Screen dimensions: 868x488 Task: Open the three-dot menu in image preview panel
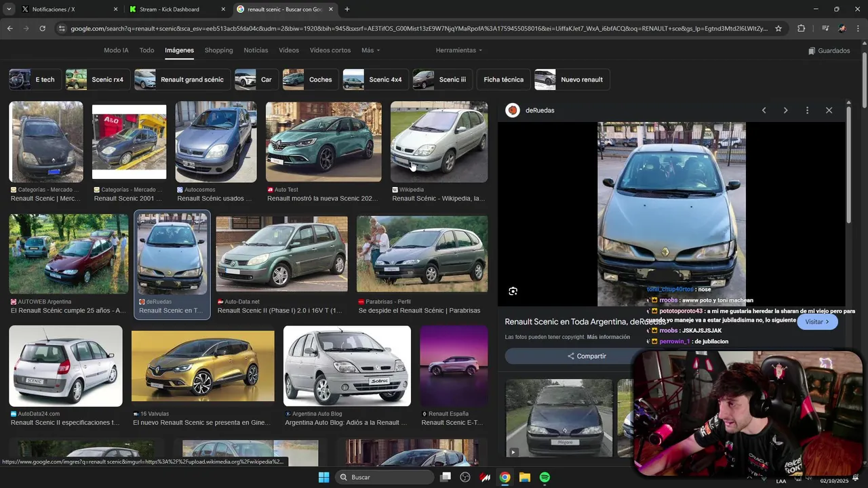[807, 110]
